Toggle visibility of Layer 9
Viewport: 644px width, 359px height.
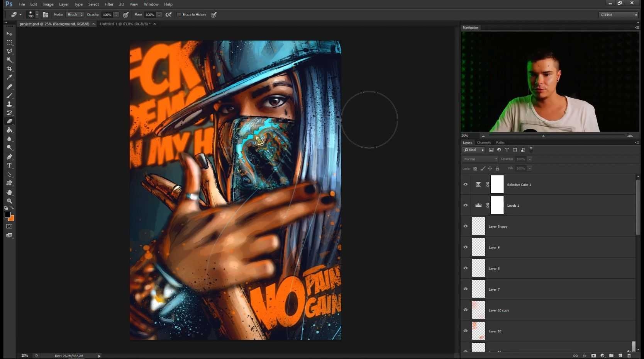pyautogui.click(x=466, y=247)
